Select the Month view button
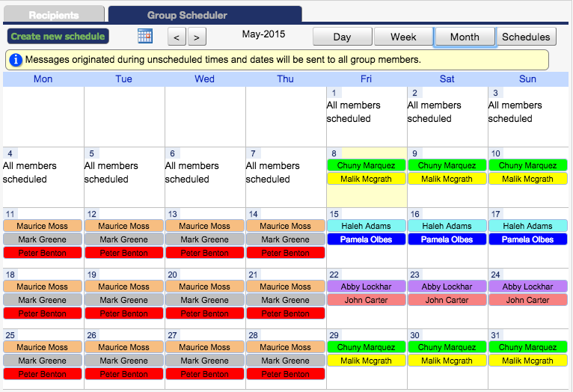 465,37
